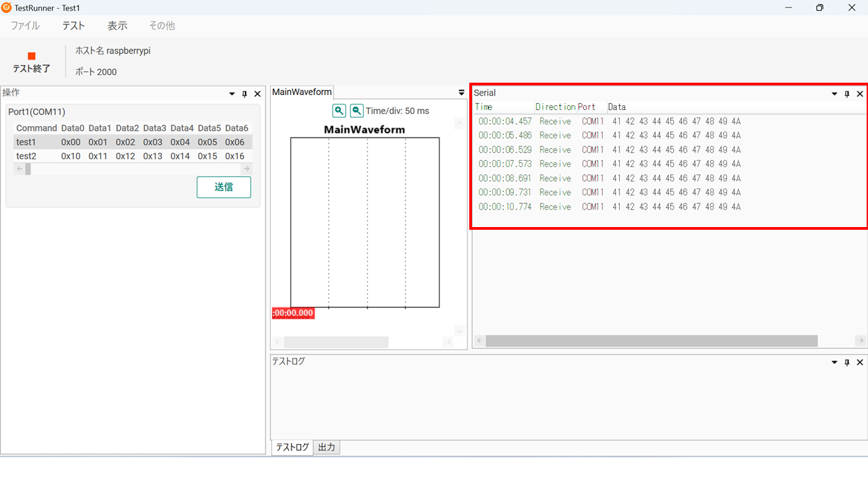The image size is (868, 488).
Task: Click the 送信 button
Action: click(x=224, y=187)
